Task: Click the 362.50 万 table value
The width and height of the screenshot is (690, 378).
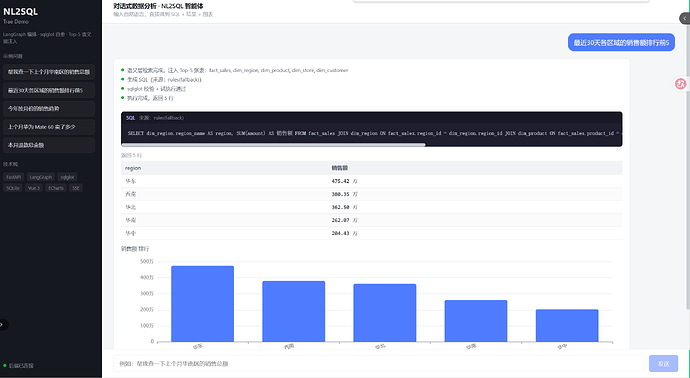Action: (x=345, y=207)
